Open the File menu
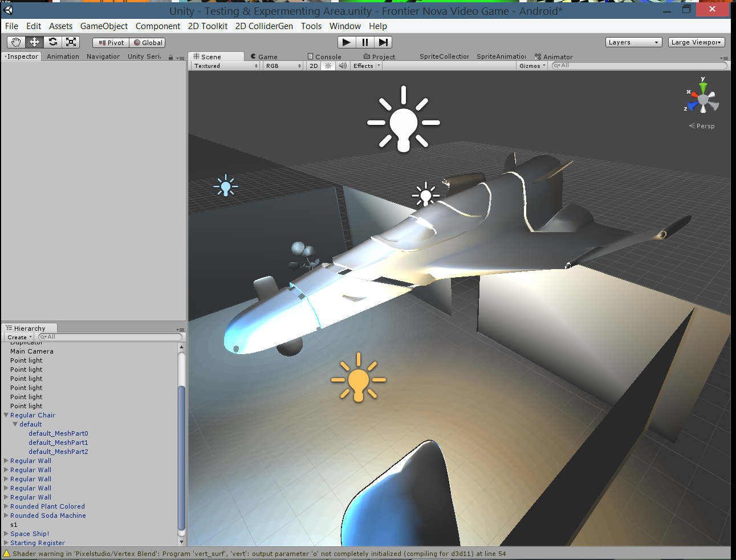Image resolution: width=736 pixels, height=560 pixels. point(11,26)
